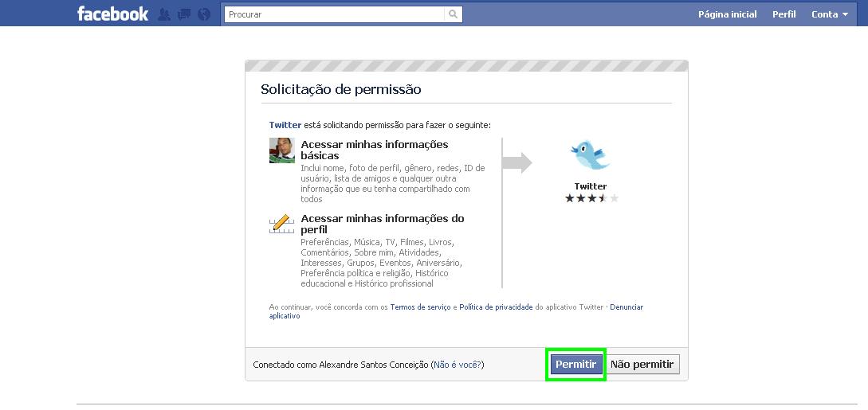
Task: Click the Não é você? link
Action: [458, 365]
